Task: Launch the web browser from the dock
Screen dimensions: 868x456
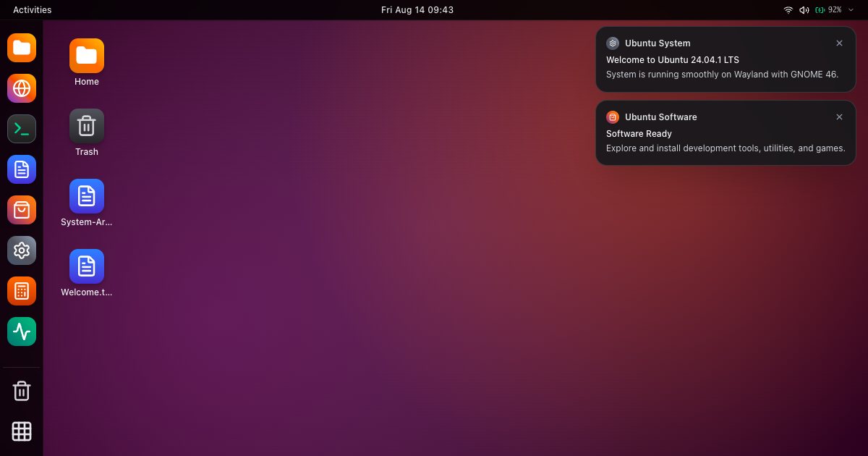Action: 22,88
